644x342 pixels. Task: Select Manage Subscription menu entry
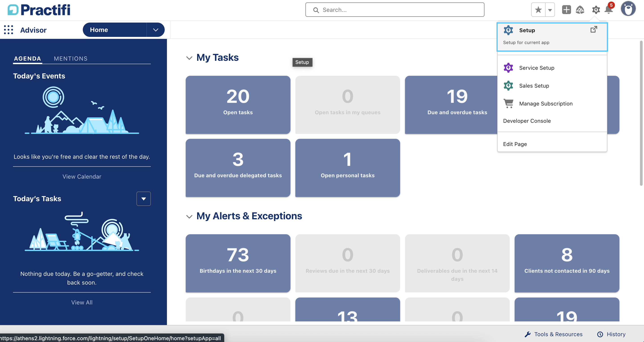point(546,104)
